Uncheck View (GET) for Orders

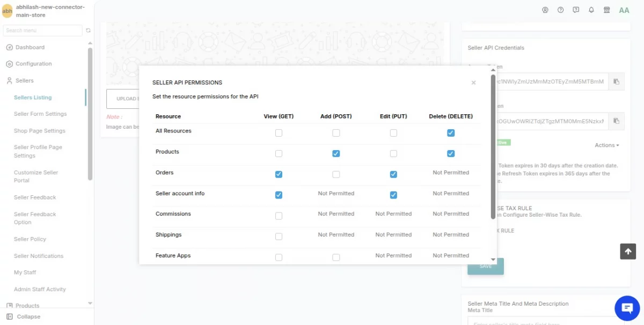pyautogui.click(x=279, y=174)
